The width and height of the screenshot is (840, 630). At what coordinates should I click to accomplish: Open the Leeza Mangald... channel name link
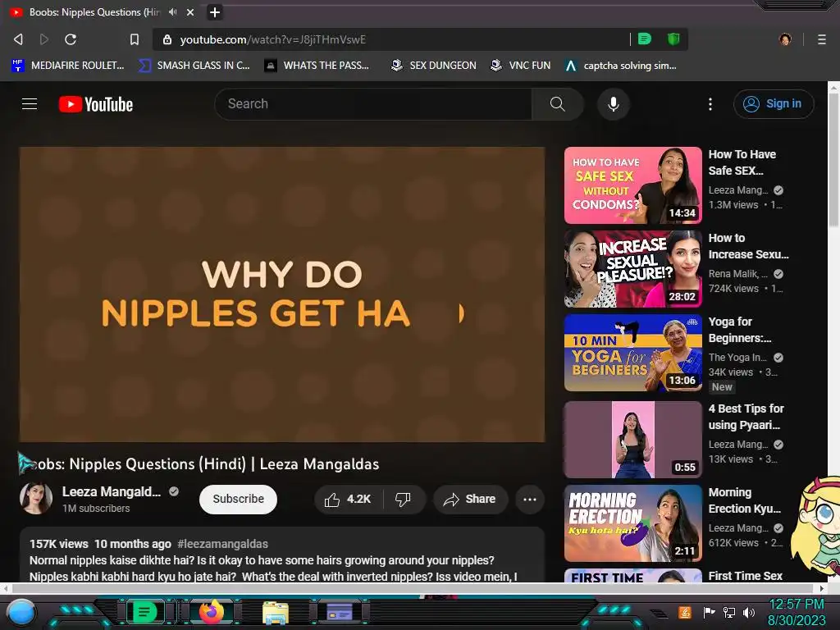click(112, 492)
